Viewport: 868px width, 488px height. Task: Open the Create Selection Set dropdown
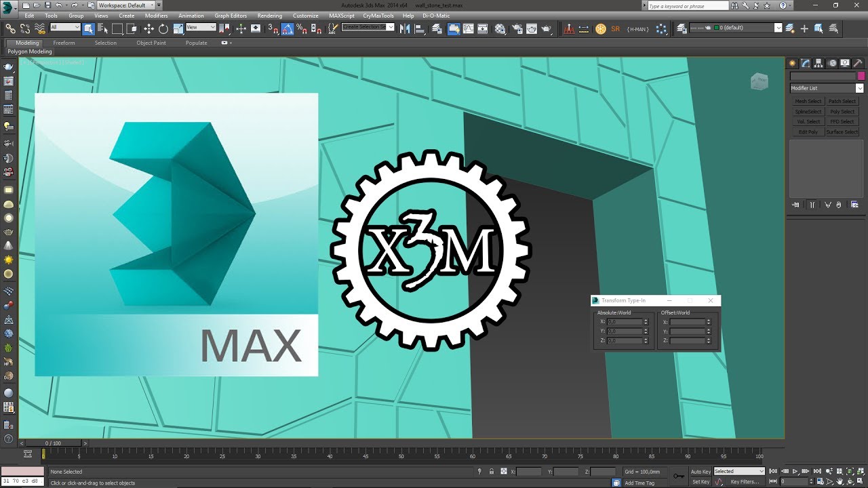pos(368,28)
